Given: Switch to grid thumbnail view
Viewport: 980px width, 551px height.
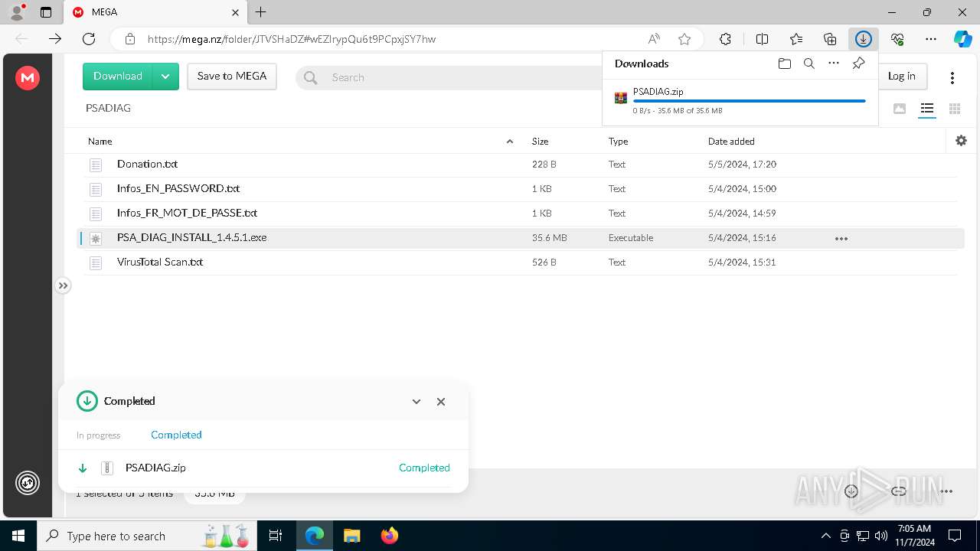Looking at the screenshot, I should coord(955,109).
